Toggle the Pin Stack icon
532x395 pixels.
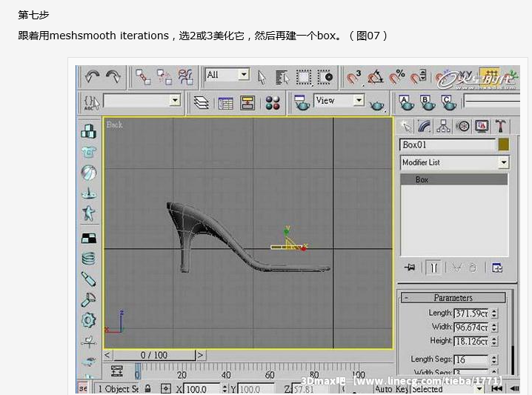410,268
